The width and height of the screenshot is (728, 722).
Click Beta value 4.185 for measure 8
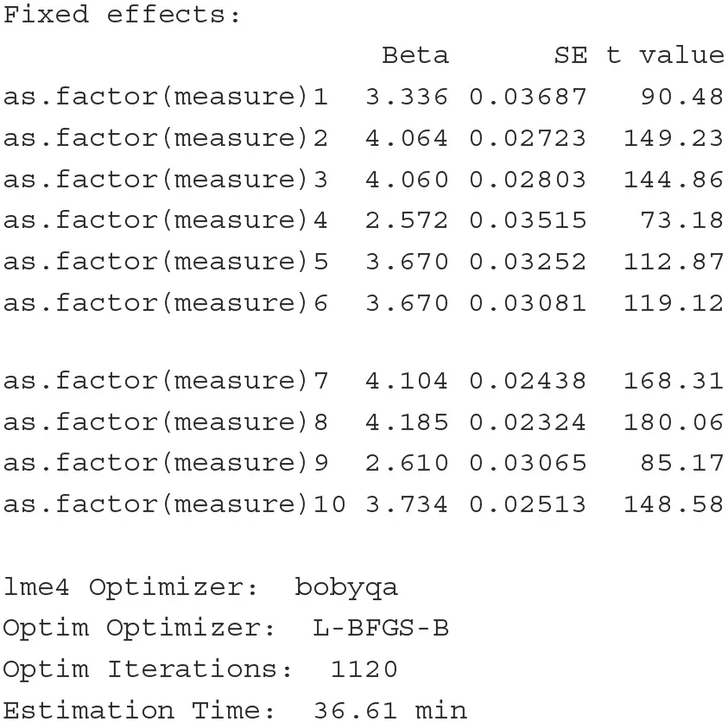(407, 422)
